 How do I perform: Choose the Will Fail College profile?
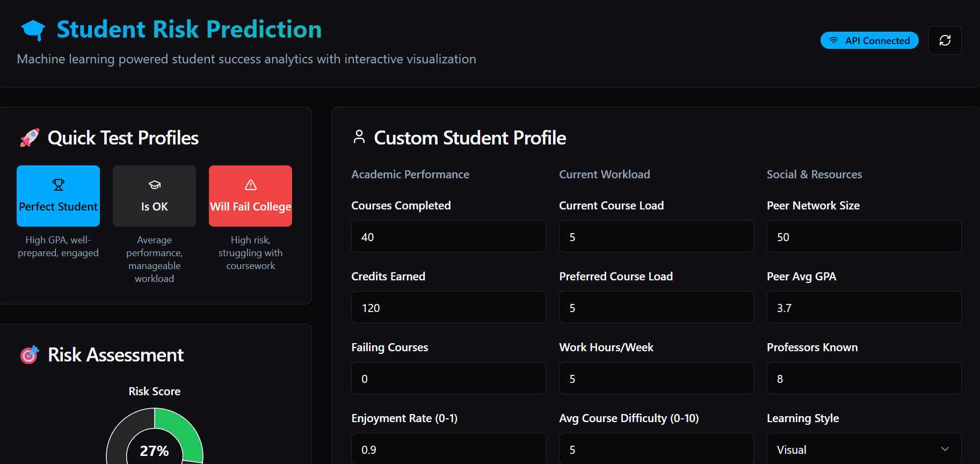click(x=250, y=196)
